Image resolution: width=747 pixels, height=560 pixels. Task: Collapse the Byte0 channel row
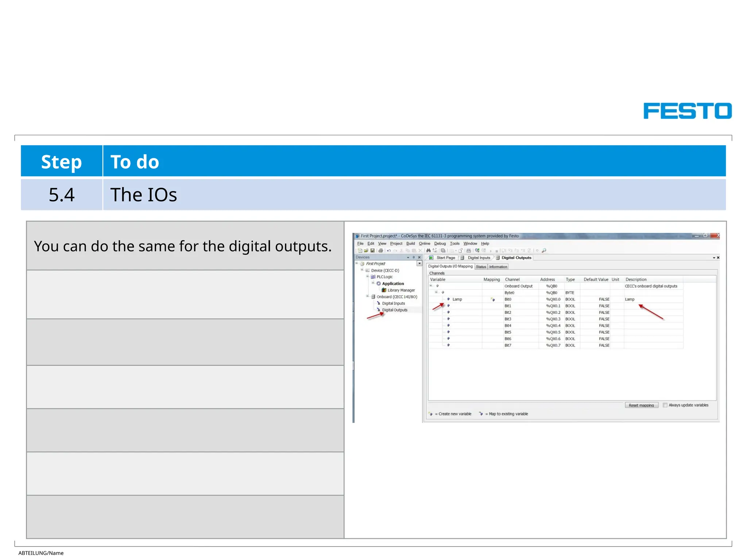pos(436,292)
